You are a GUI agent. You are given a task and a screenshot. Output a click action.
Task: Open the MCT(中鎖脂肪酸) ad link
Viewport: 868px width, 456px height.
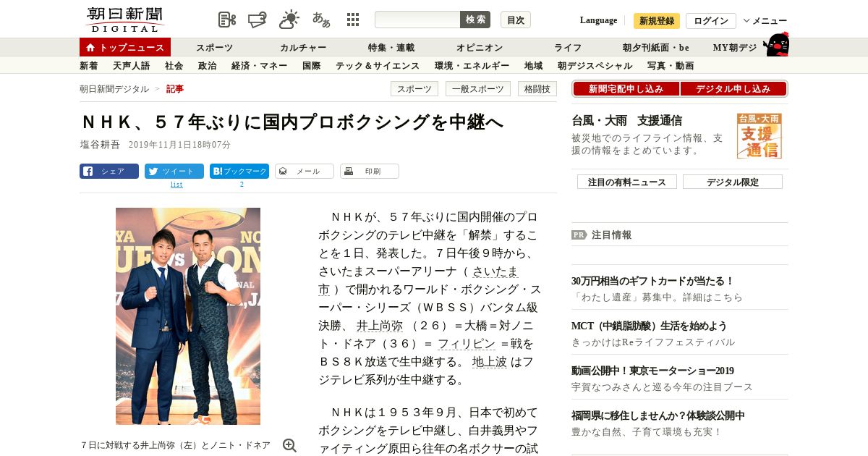click(649, 326)
